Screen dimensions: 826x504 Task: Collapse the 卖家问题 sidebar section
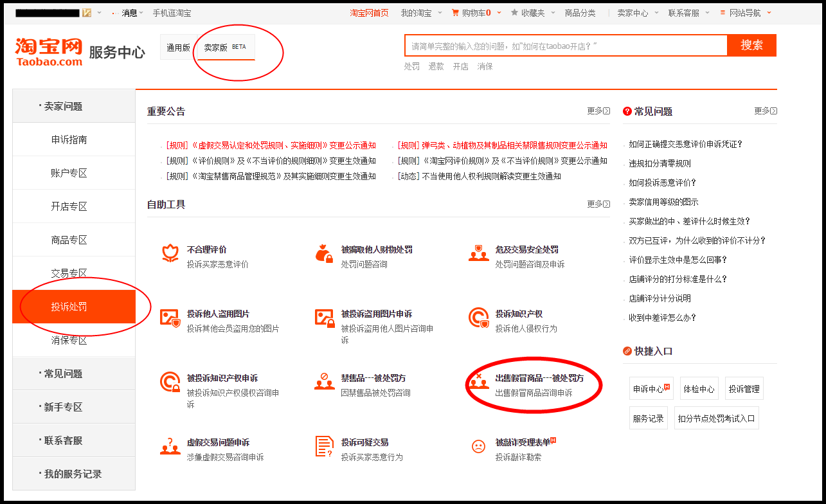click(x=74, y=106)
